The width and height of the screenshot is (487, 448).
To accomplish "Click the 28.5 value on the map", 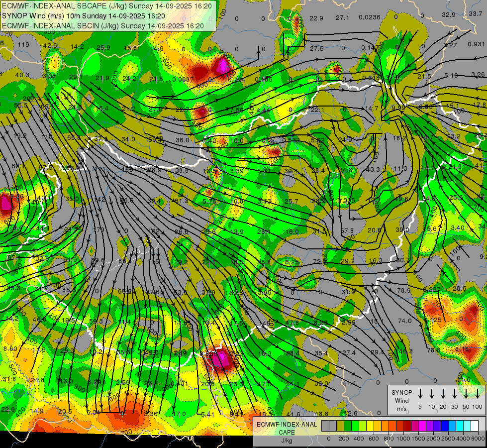I will 459,289.
